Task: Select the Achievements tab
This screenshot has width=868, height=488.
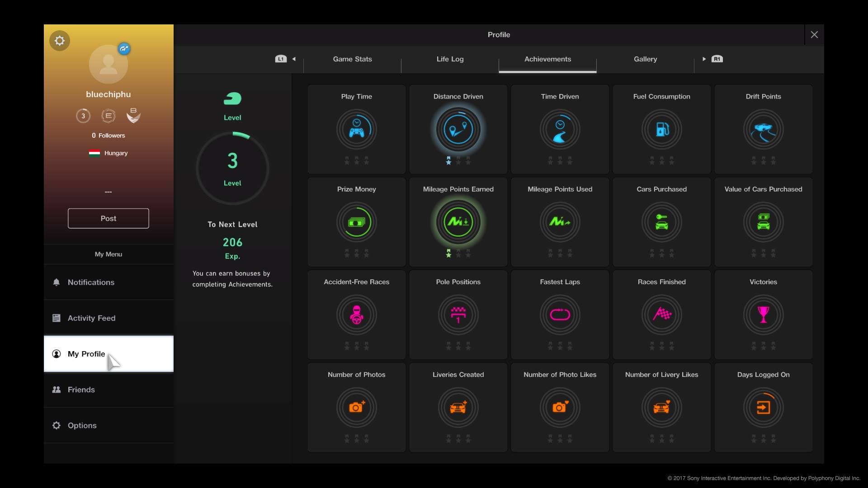Action: (x=547, y=59)
